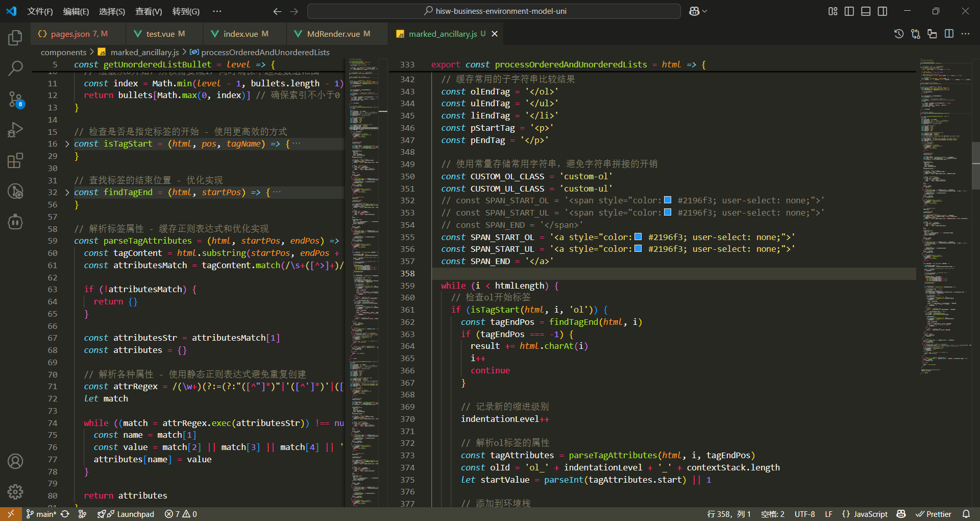The height and width of the screenshot is (521, 980).
Task: Expand the folded isTagStart function
Action: coord(67,144)
